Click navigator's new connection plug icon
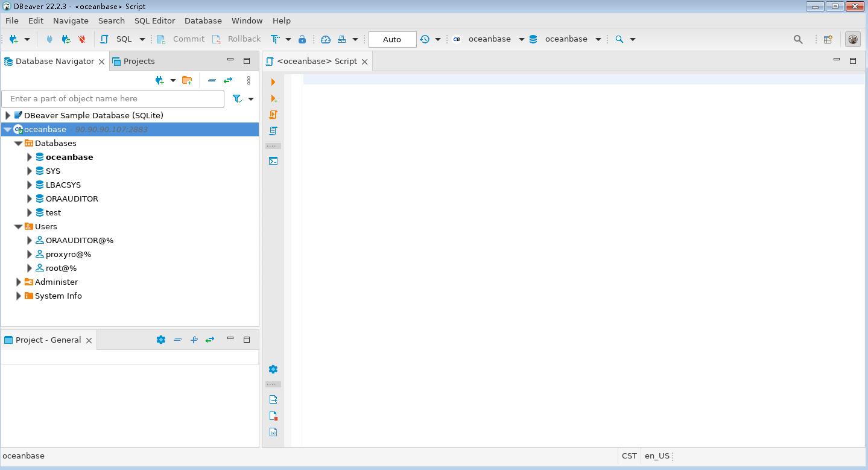 click(160, 80)
